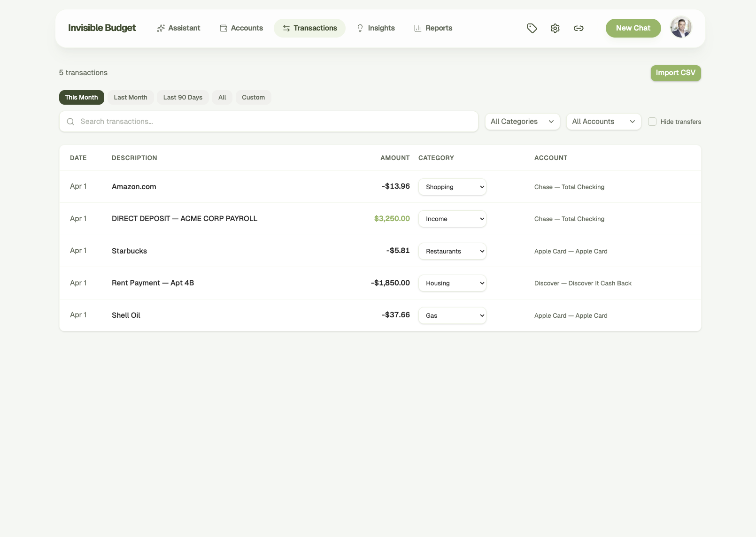This screenshot has width=756, height=537.
Task: Click the link connections icon
Action: pyautogui.click(x=579, y=28)
